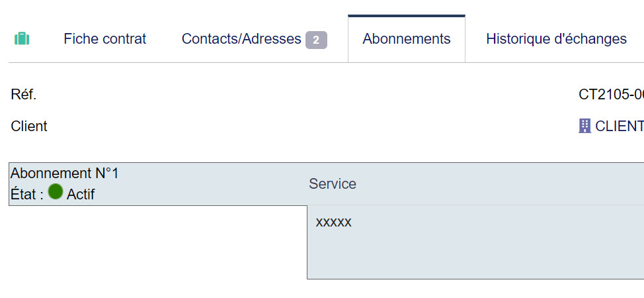Click the badge showing 2 contacts
Screen dimensions: 644x298
point(316,40)
